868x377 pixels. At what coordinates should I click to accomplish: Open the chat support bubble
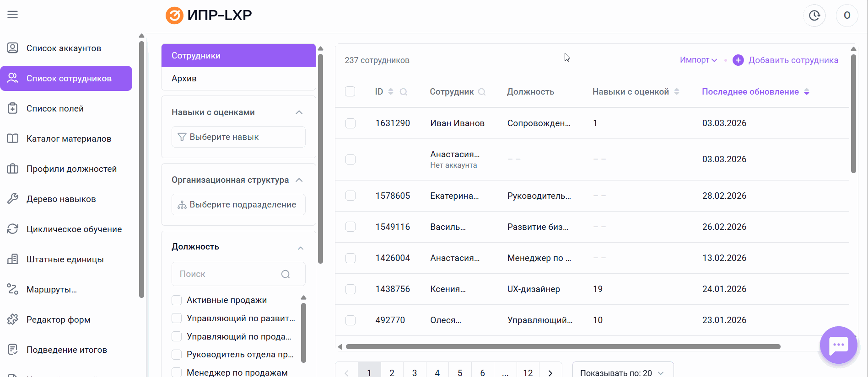(x=838, y=345)
